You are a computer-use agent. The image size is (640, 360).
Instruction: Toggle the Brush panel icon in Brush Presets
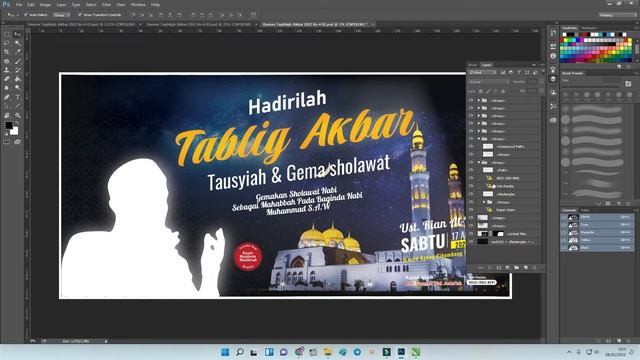[628, 84]
